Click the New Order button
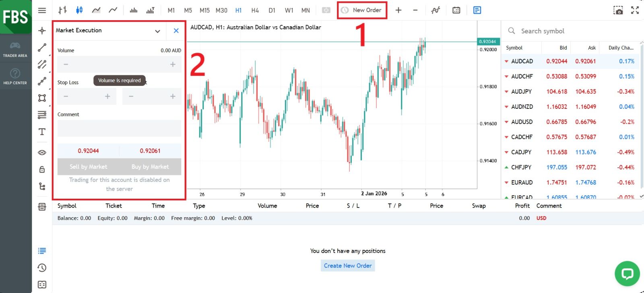 pyautogui.click(x=362, y=10)
